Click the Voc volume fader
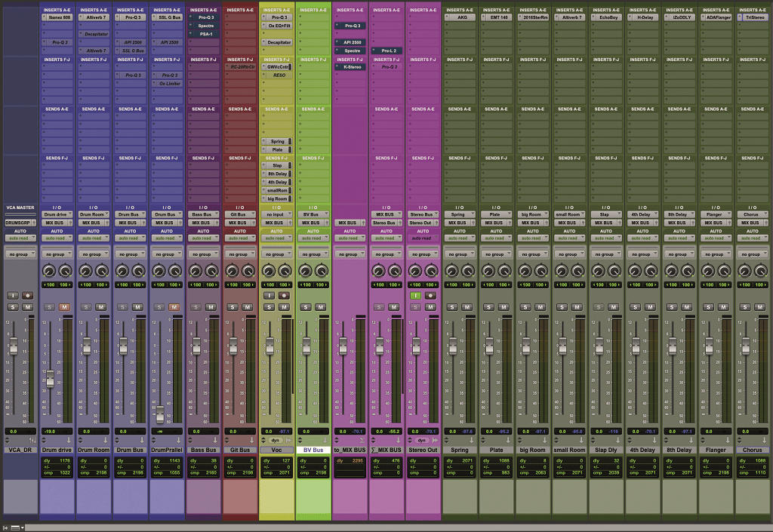Screen dimensions: 773x532 269,346
